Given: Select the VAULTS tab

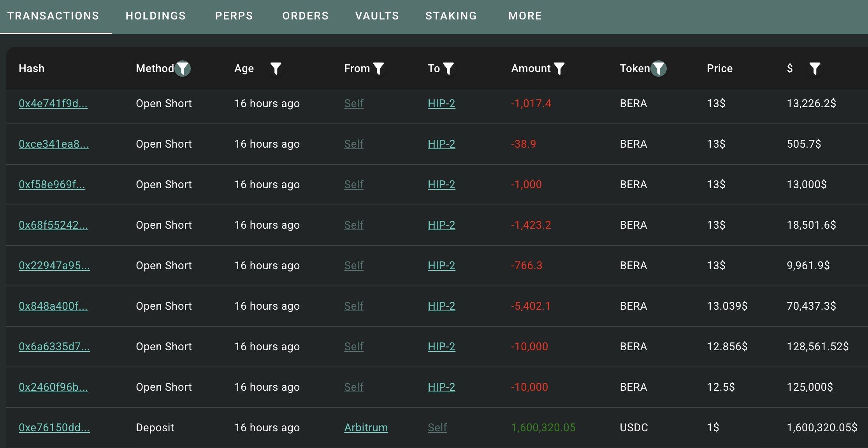Looking at the screenshot, I should coord(377,16).
